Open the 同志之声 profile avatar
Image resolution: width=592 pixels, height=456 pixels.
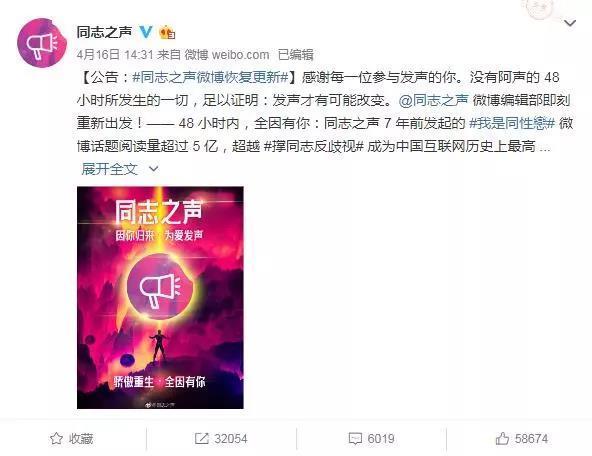[42, 42]
